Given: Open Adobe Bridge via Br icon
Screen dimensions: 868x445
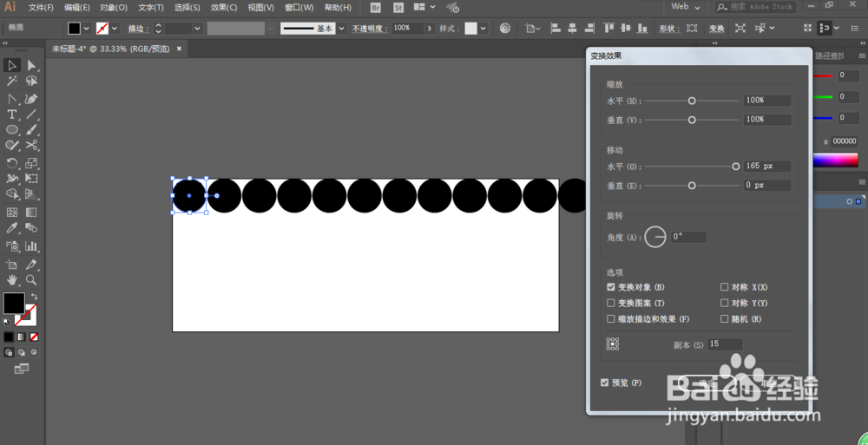Looking at the screenshot, I should tap(376, 7).
